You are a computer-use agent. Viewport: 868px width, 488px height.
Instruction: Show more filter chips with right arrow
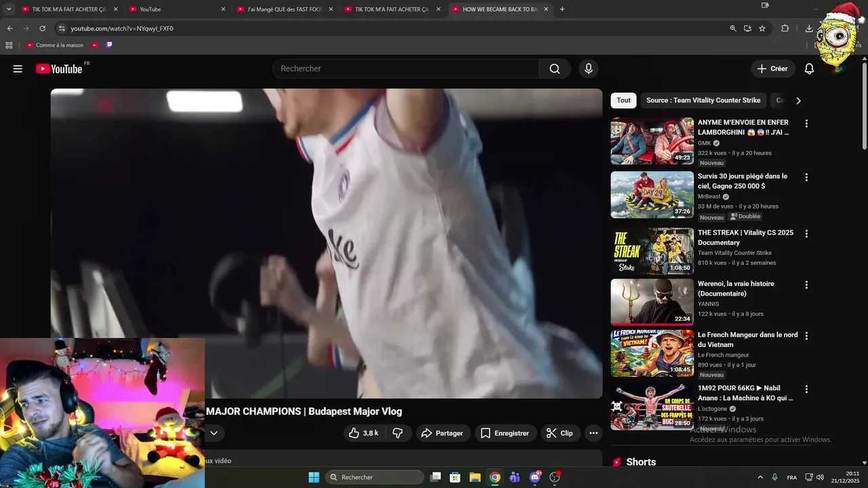(x=798, y=100)
